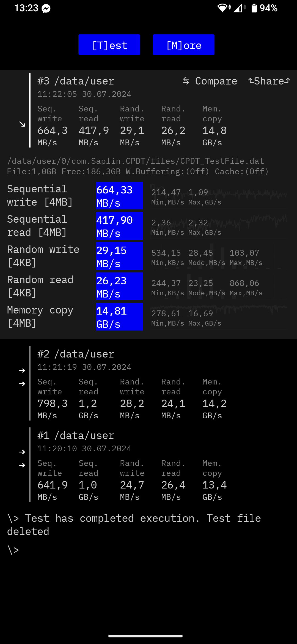Tap the empty command prompt line
This screenshot has width=297, height=644.
pos(13,550)
